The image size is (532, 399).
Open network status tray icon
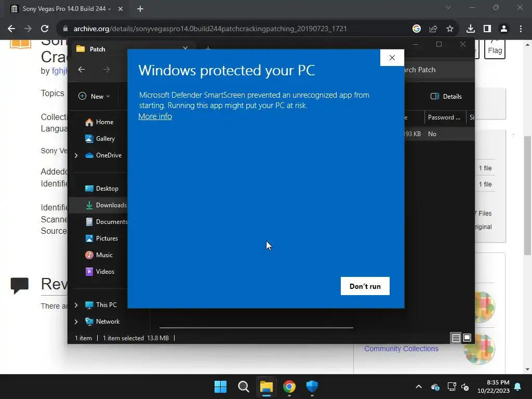(451, 387)
